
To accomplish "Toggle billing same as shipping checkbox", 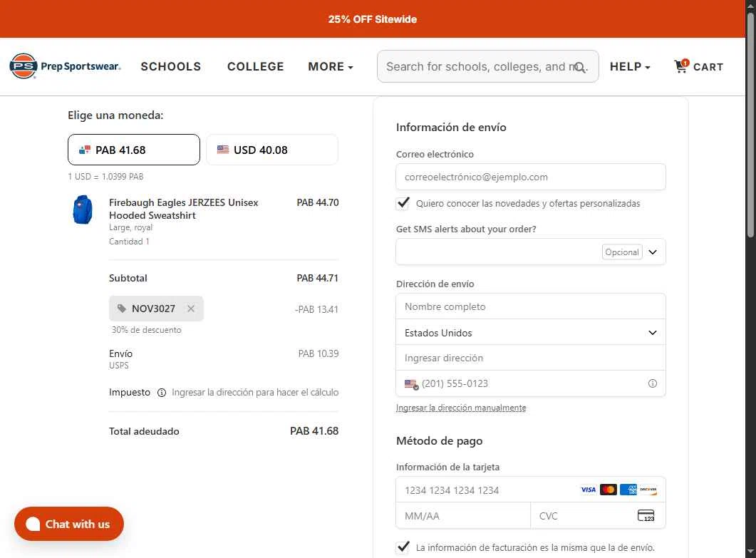I will click(x=403, y=547).
